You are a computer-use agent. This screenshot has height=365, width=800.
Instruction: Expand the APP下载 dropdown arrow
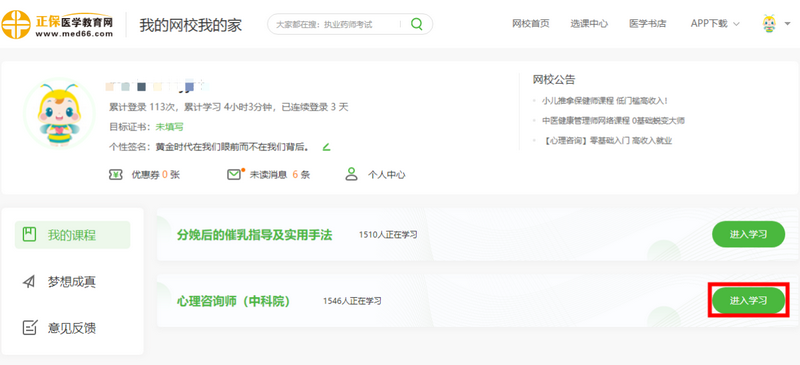(x=736, y=24)
